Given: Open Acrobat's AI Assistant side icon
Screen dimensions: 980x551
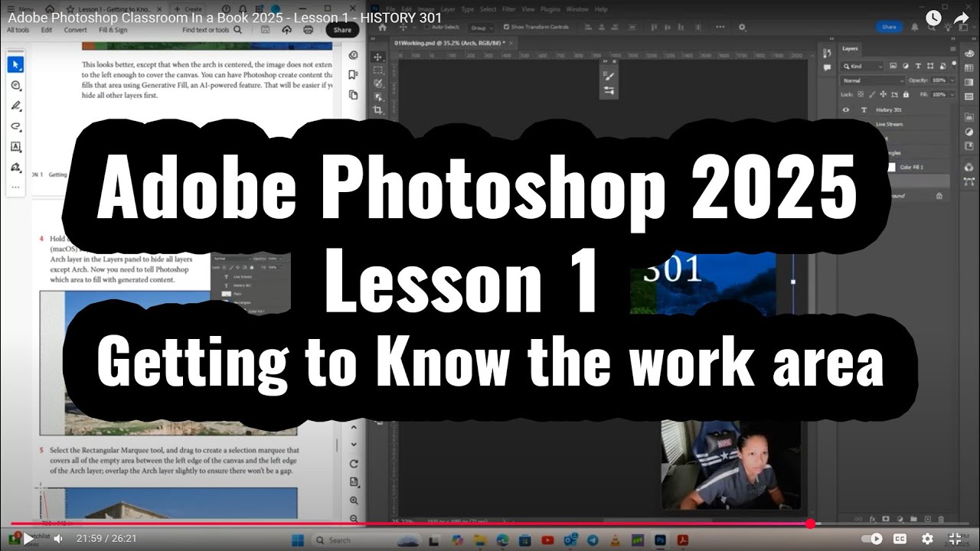Looking at the screenshot, I should pyautogui.click(x=353, y=55).
